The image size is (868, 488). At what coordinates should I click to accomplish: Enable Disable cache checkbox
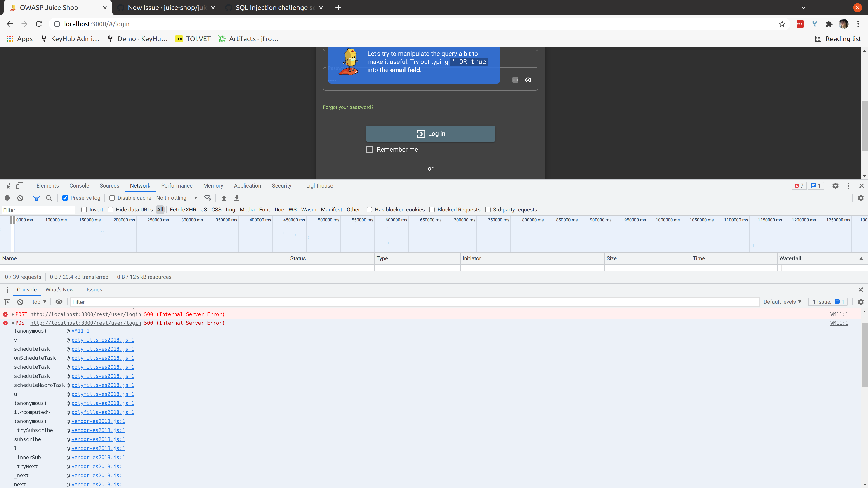click(112, 198)
